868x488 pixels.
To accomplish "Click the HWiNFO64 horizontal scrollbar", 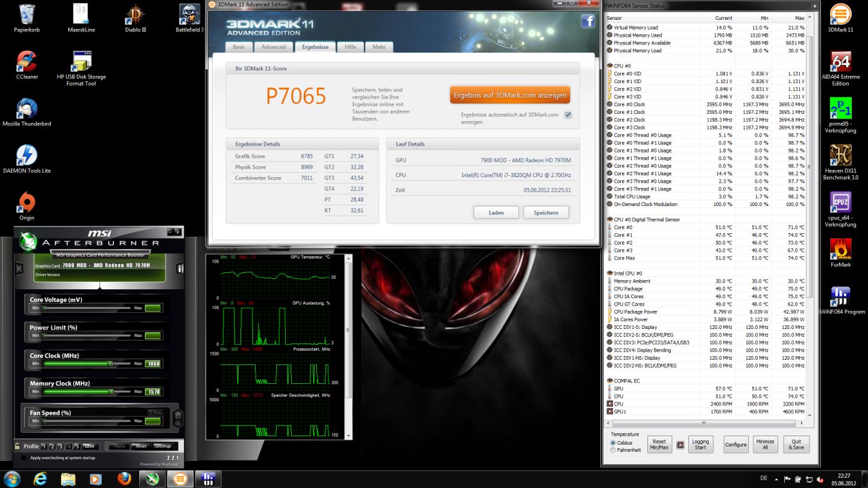I will [705, 423].
